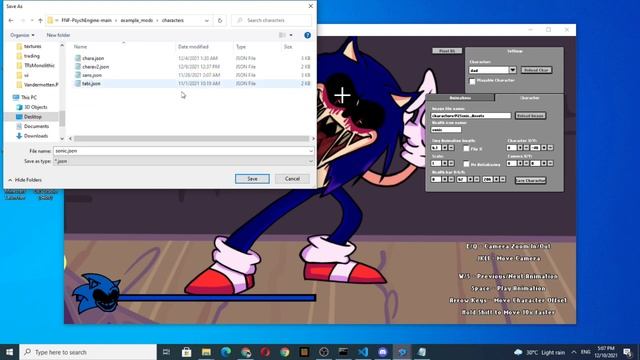Click the Search characters box
Viewport: 640px width, 360px height.
(271, 20)
